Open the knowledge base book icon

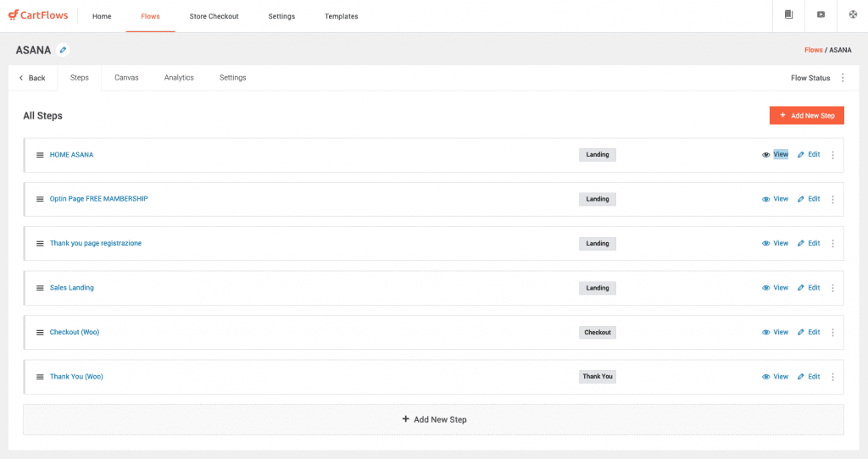point(788,15)
